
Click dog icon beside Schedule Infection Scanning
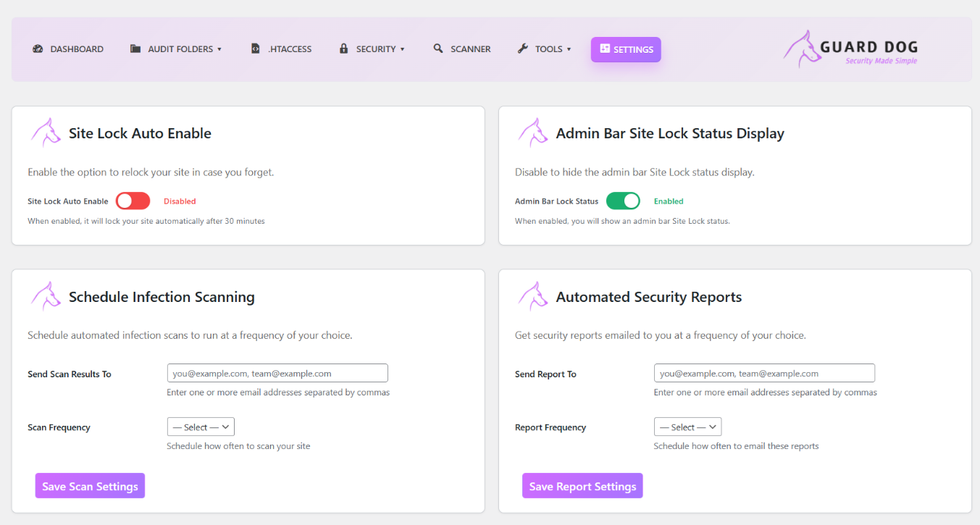coord(45,296)
